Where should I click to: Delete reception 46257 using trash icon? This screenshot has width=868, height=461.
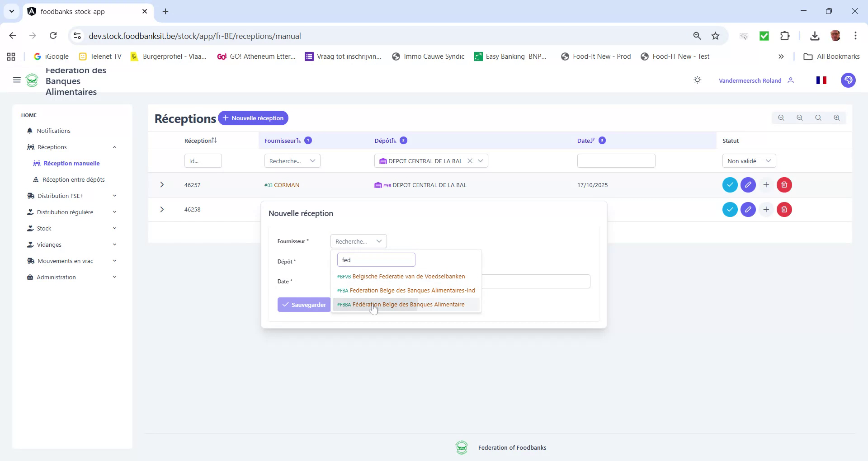point(783,184)
